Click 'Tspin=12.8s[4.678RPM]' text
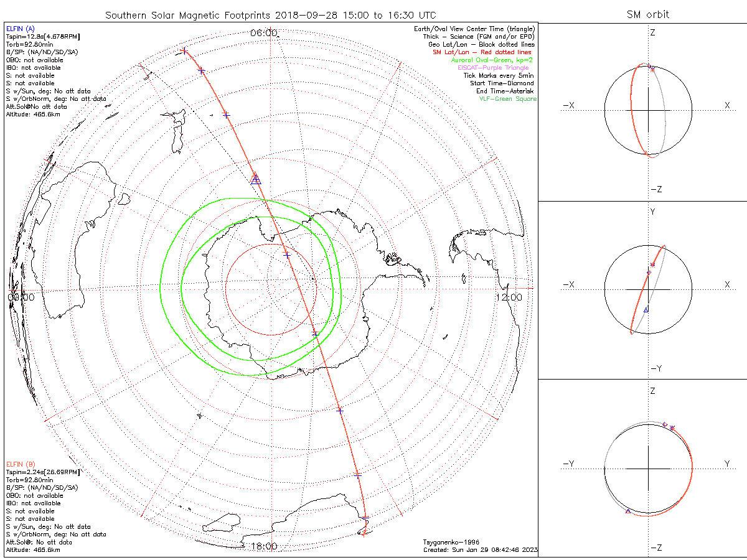The image size is (747, 560). tap(43, 36)
